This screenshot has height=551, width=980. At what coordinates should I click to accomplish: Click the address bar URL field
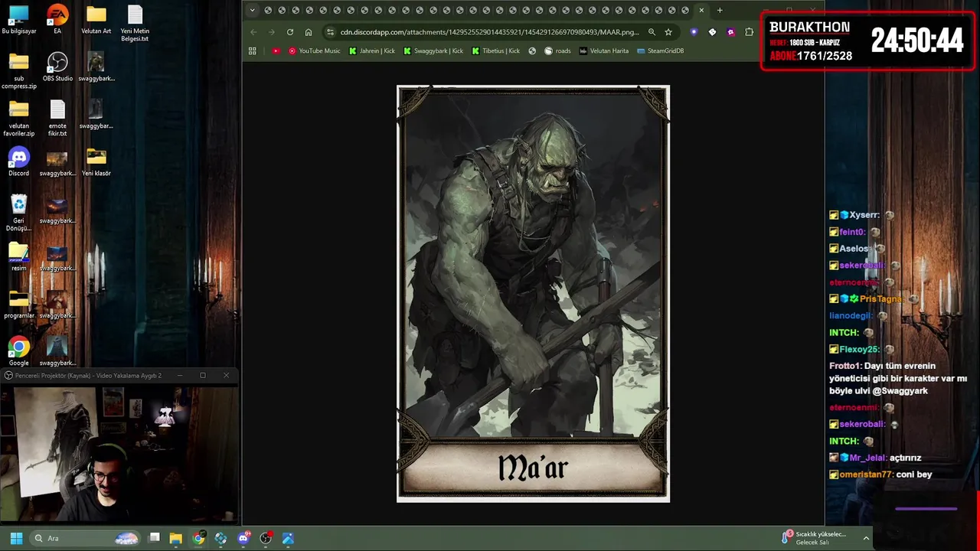(x=489, y=32)
